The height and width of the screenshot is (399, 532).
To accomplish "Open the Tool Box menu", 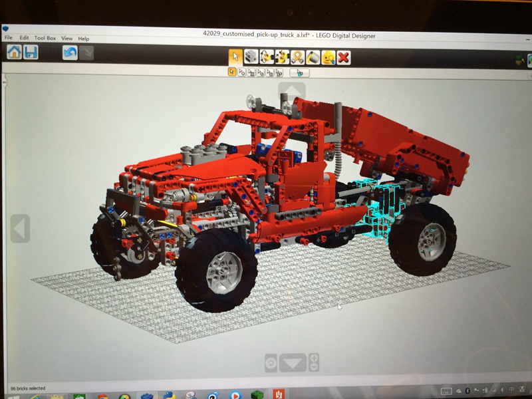I will pyautogui.click(x=45, y=38).
